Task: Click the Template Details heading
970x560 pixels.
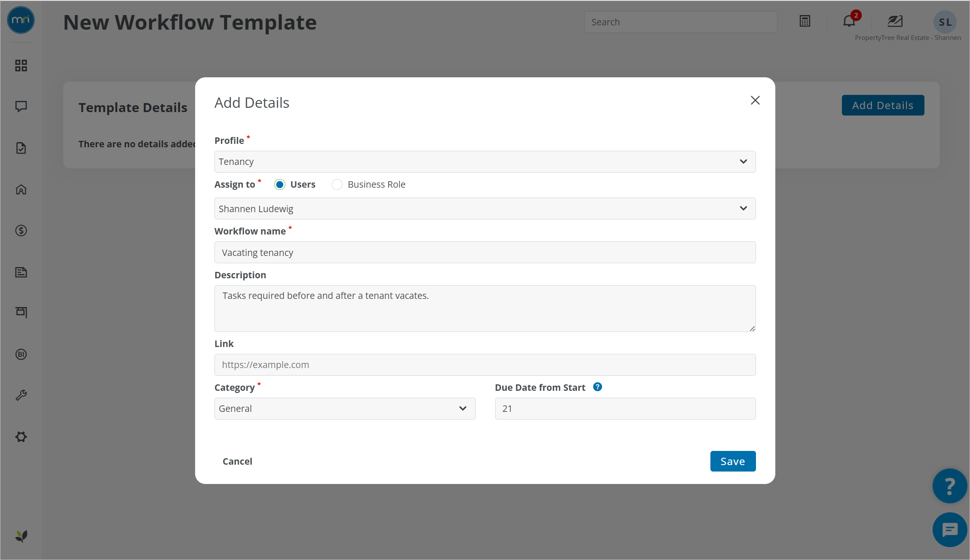Action: pos(133,107)
